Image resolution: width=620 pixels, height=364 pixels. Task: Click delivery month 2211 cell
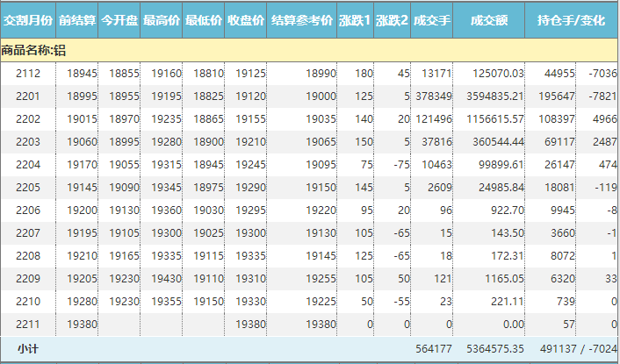[x=28, y=325]
